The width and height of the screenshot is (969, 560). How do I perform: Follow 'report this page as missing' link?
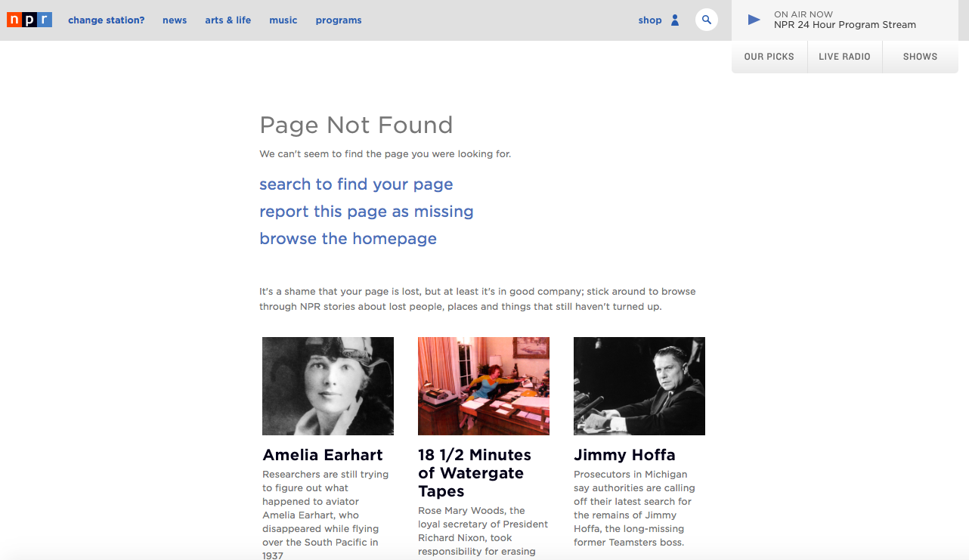[x=367, y=212]
